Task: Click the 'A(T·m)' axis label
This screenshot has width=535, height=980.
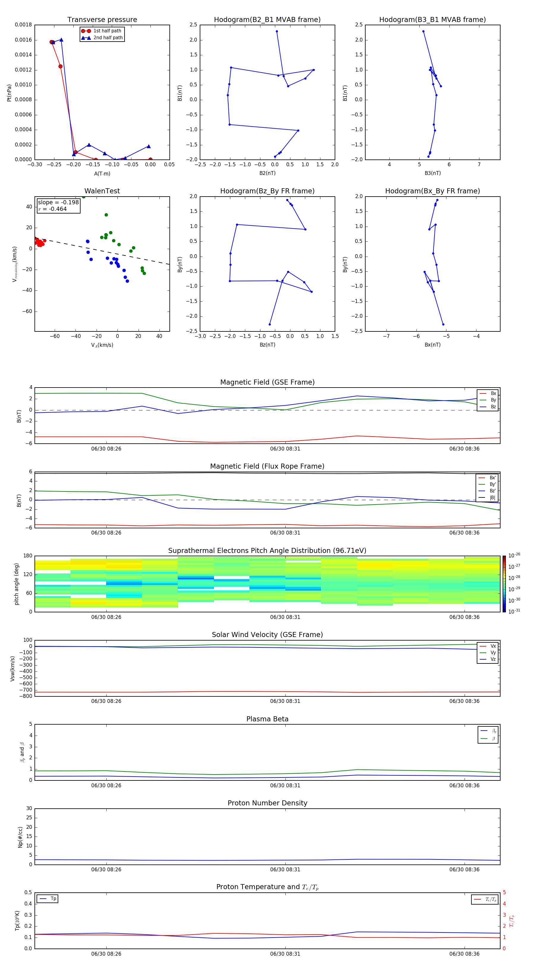Action: pyautogui.click(x=102, y=173)
